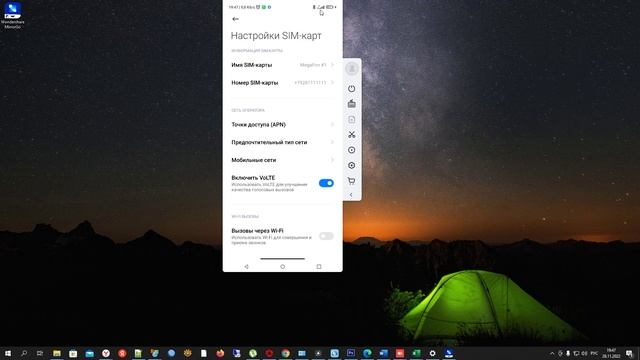This screenshot has width=640, height=360.
Task: Toggle the Вызовы через Wi-Fi switch
Action: click(326, 236)
